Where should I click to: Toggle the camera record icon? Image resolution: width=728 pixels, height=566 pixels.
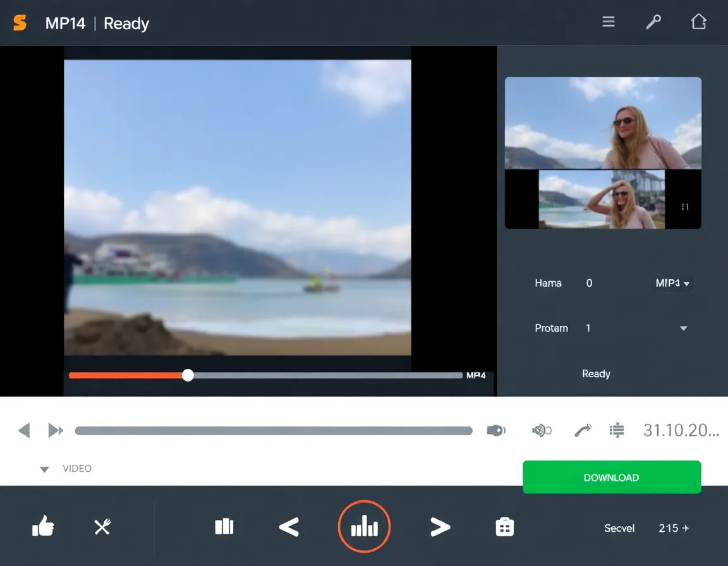pyautogui.click(x=496, y=431)
